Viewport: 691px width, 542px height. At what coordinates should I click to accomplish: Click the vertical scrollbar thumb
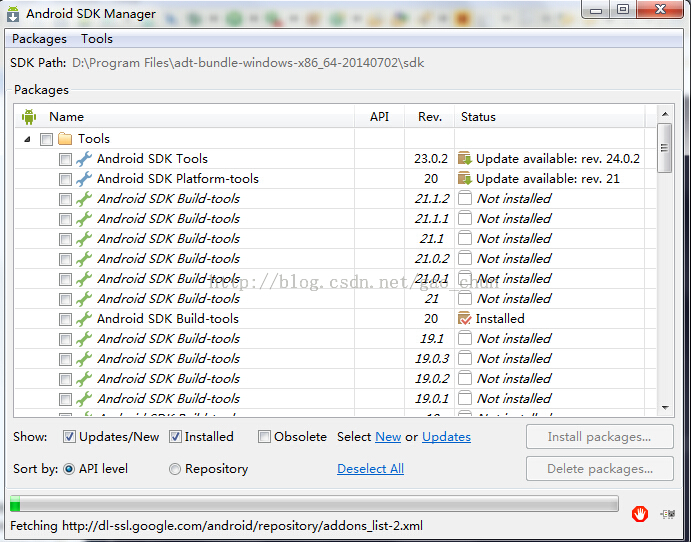click(665, 148)
